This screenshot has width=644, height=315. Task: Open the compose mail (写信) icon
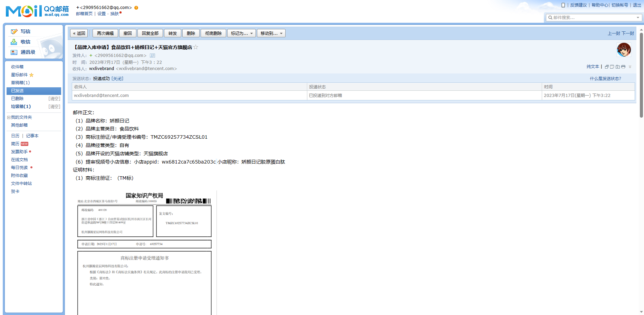tap(14, 31)
